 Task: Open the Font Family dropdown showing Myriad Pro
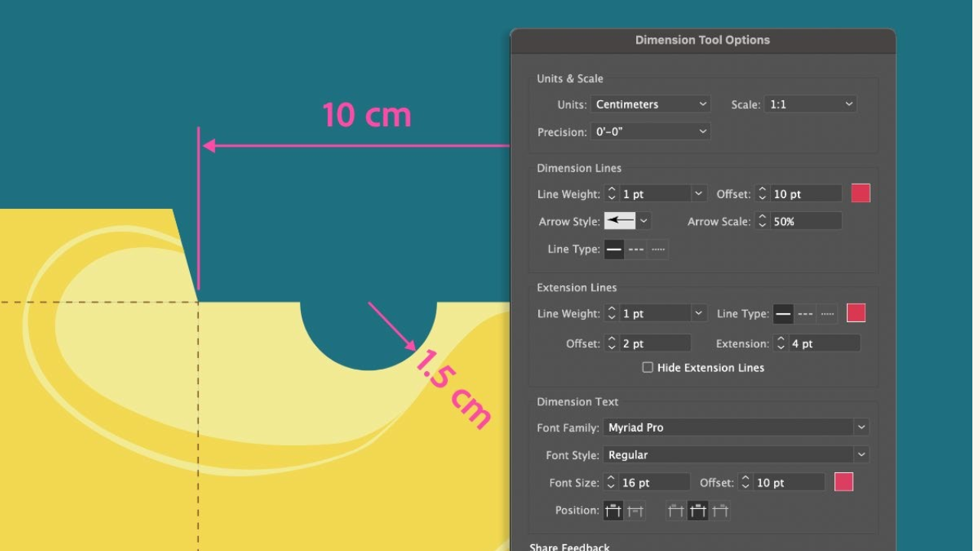pyautogui.click(x=735, y=427)
